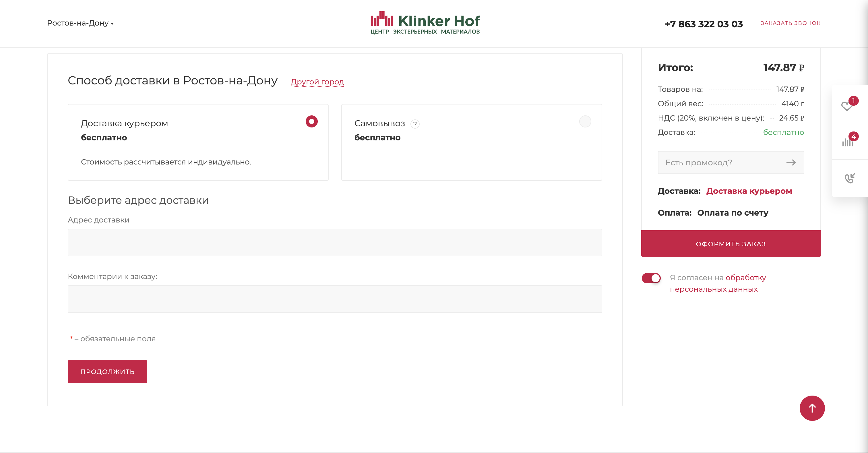
Task: Click the Другой город link
Action: pos(317,82)
